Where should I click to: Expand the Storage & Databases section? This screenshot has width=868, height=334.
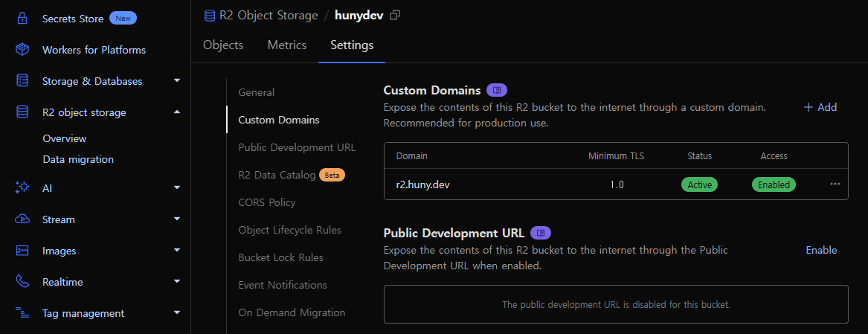point(177,81)
